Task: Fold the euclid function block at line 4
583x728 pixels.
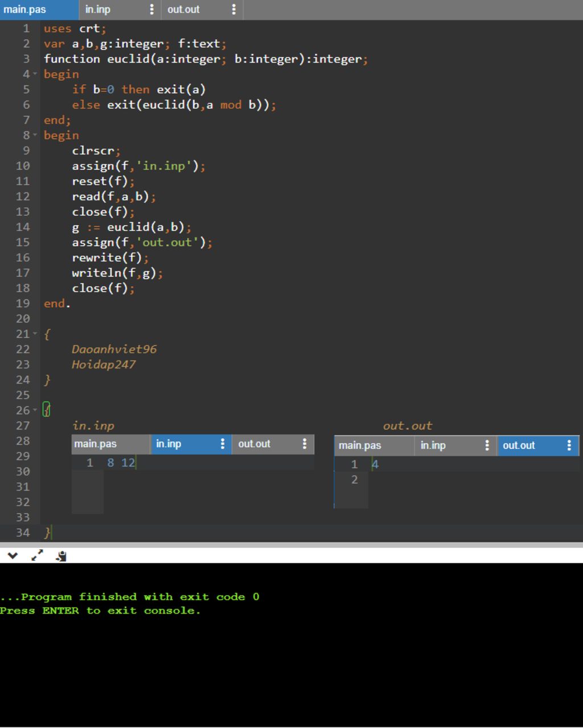Action: (35, 75)
